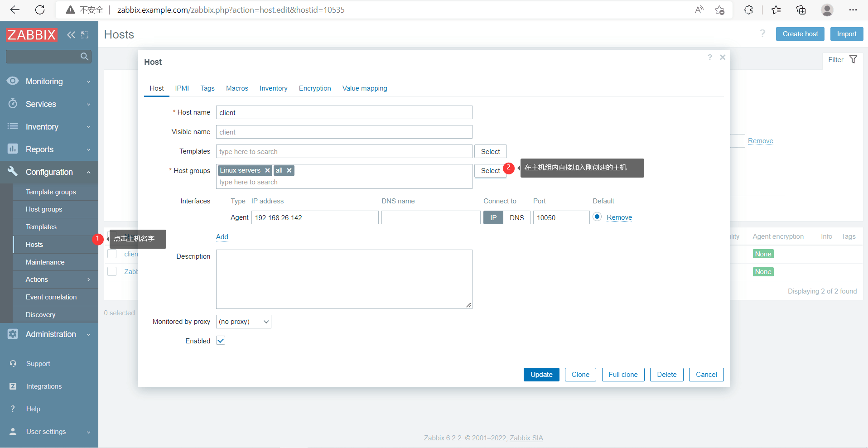Switch to the Encryption tab

pos(315,88)
